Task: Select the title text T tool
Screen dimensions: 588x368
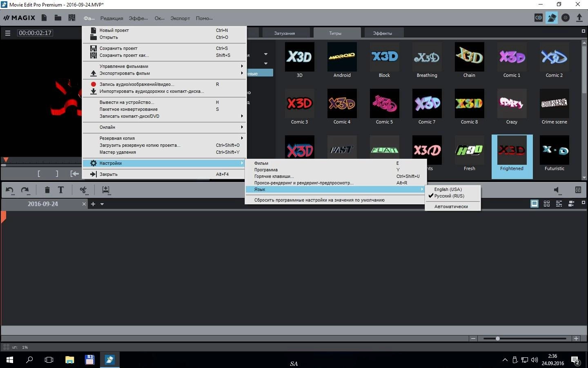Action: pos(61,190)
